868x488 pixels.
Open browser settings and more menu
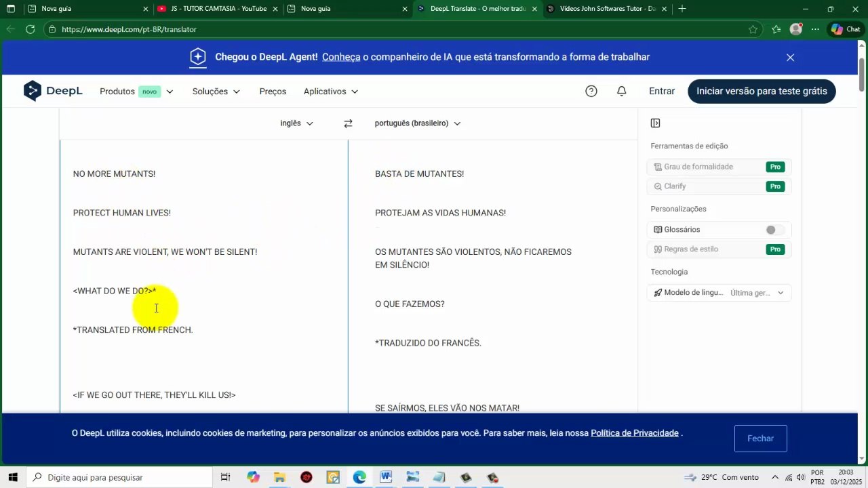[x=815, y=29]
